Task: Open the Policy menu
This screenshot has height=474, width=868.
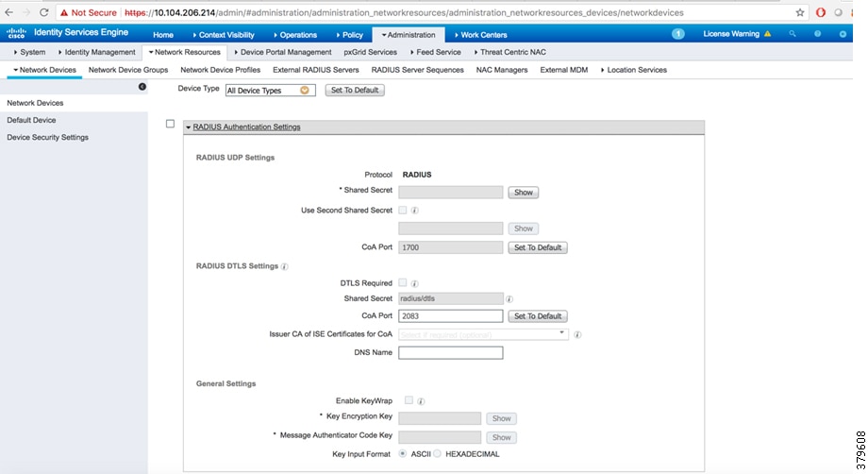Action: point(349,34)
